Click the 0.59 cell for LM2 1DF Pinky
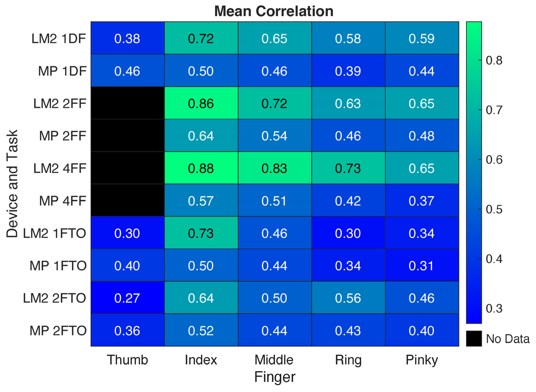Screen dimensions: 536x392 pyautogui.click(x=422, y=38)
